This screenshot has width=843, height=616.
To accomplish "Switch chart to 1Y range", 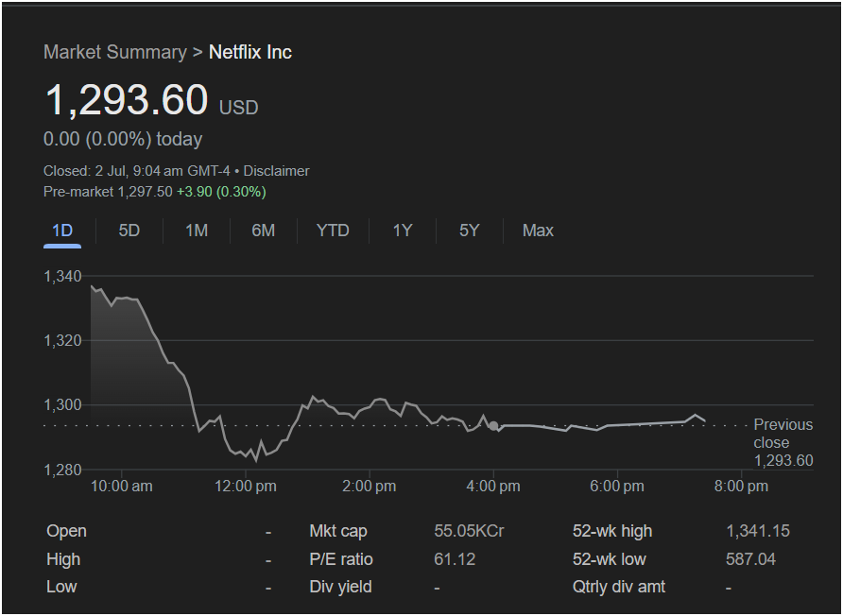I will click(x=403, y=231).
